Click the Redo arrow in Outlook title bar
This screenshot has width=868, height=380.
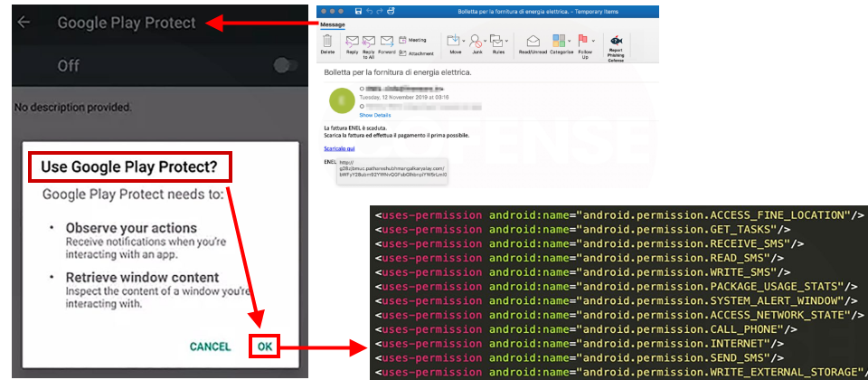click(x=381, y=11)
